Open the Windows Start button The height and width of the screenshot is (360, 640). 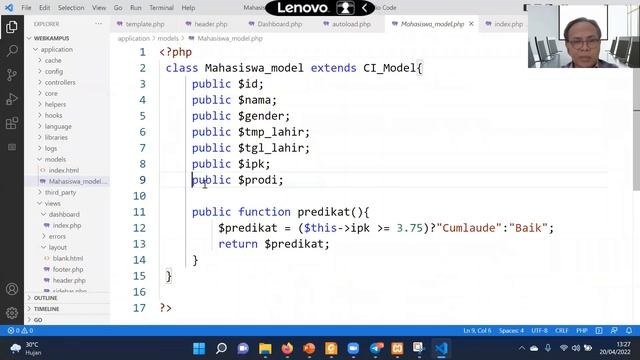coord(199,348)
